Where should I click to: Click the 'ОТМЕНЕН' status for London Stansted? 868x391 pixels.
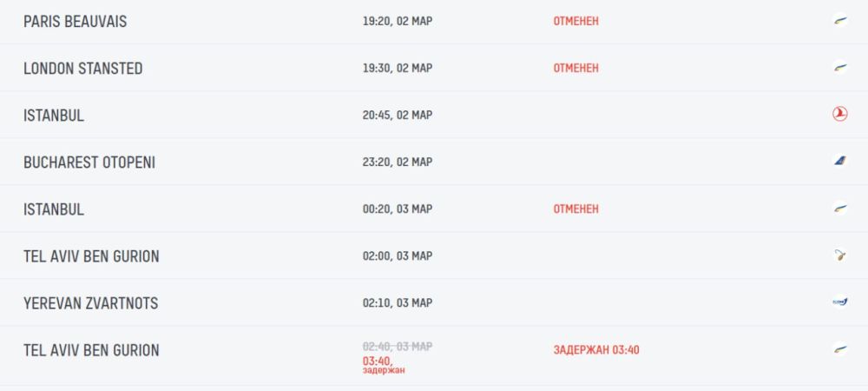575,68
